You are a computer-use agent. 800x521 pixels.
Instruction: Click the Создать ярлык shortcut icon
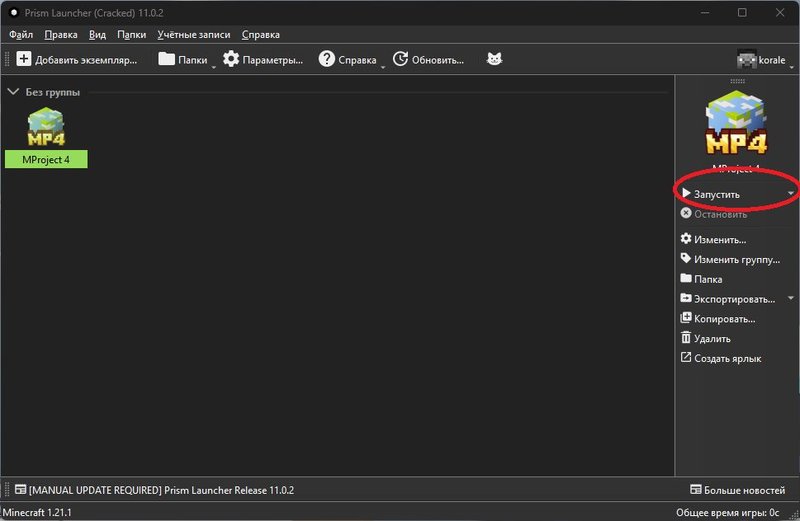pyautogui.click(x=686, y=357)
